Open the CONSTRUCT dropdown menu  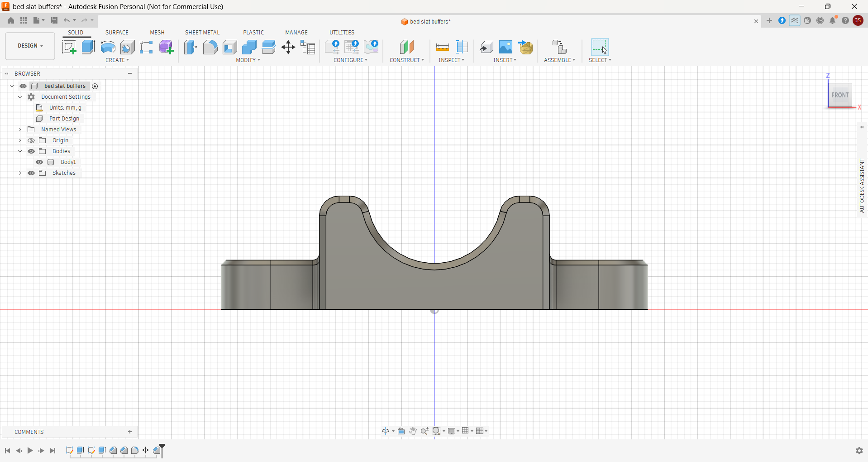pos(407,60)
